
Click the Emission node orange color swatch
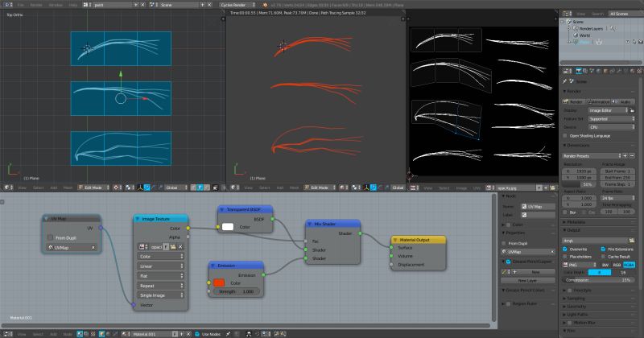[x=219, y=282]
